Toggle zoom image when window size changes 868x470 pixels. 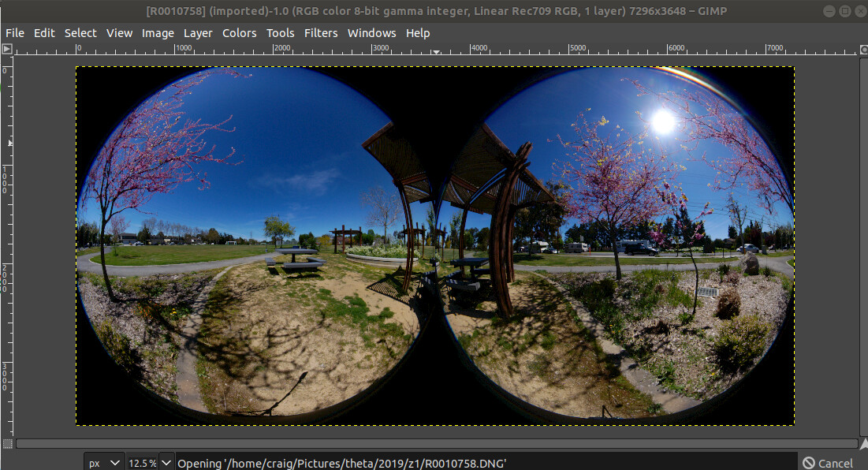862,49
